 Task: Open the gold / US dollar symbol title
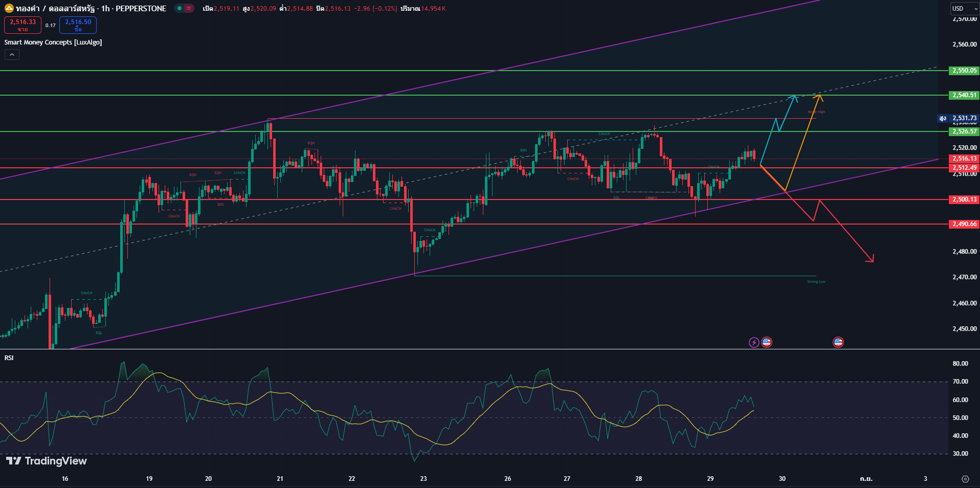click(91, 8)
